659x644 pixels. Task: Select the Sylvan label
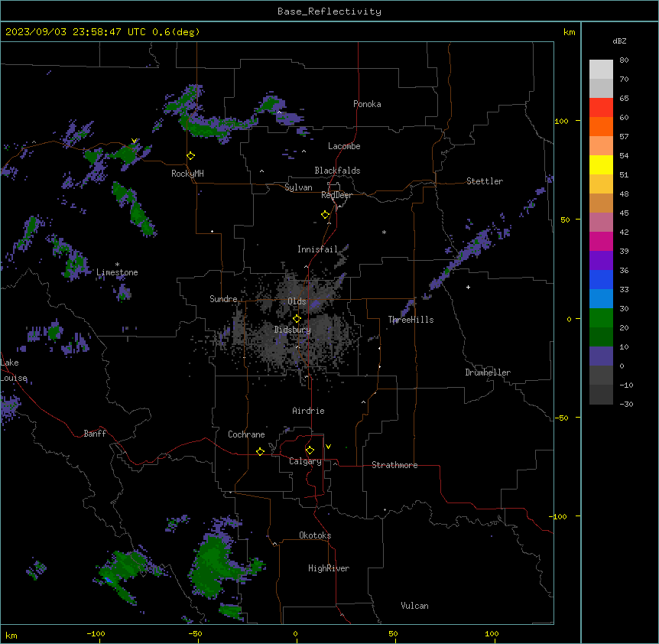pos(298,187)
